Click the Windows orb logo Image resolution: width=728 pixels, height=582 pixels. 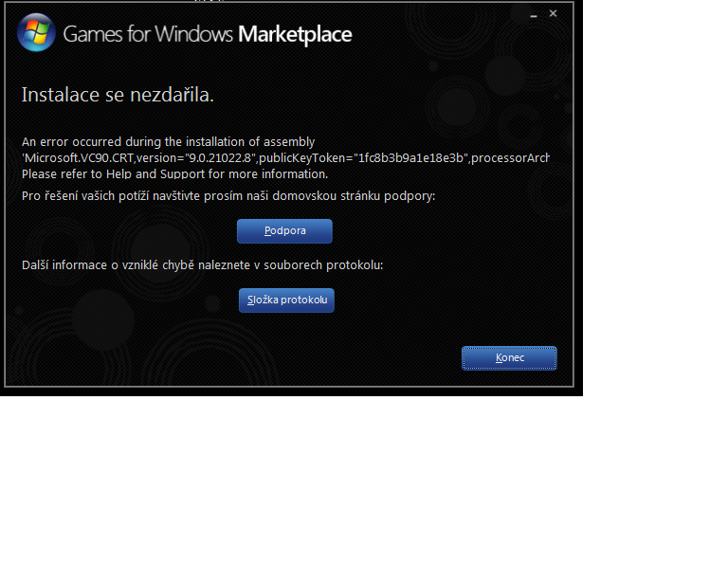36,32
